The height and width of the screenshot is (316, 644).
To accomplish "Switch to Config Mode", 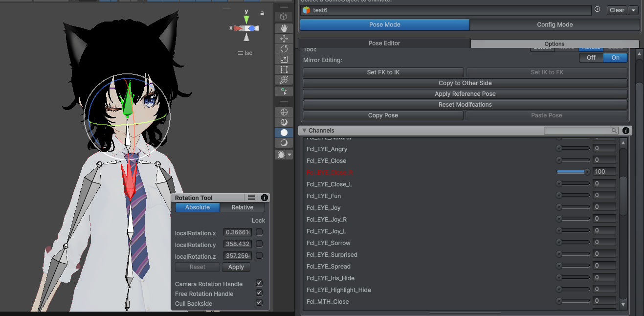I will (555, 25).
